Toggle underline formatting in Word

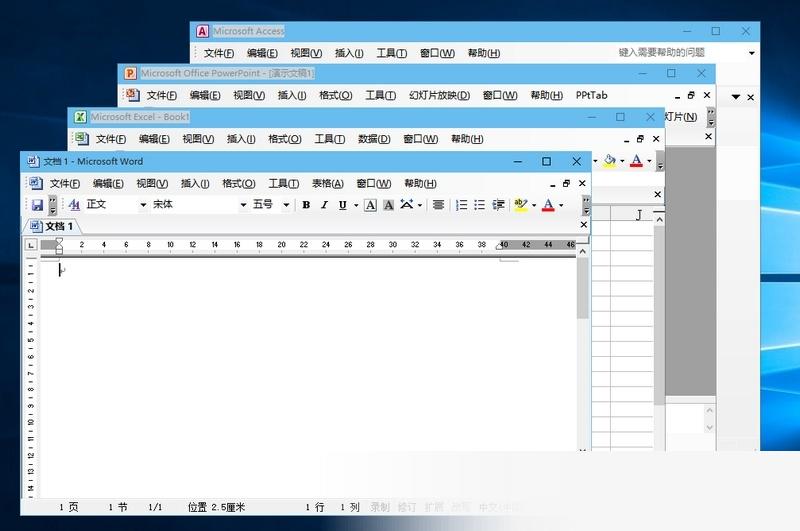pyautogui.click(x=343, y=205)
